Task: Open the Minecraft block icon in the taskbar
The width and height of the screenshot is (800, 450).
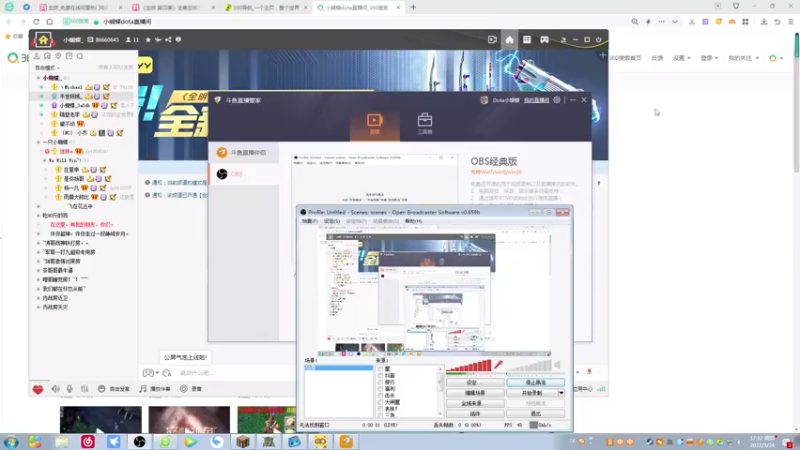Action: point(243,441)
